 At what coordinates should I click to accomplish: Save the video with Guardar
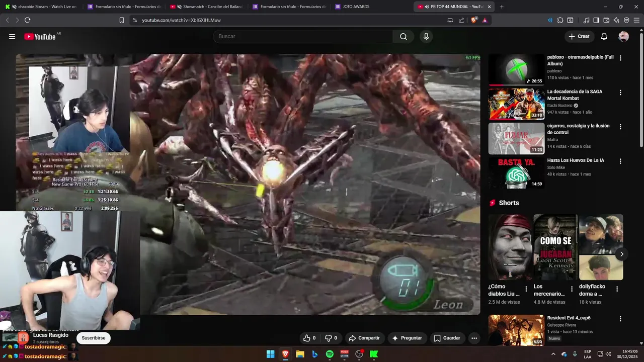pyautogui.click(x=447, y=338)
